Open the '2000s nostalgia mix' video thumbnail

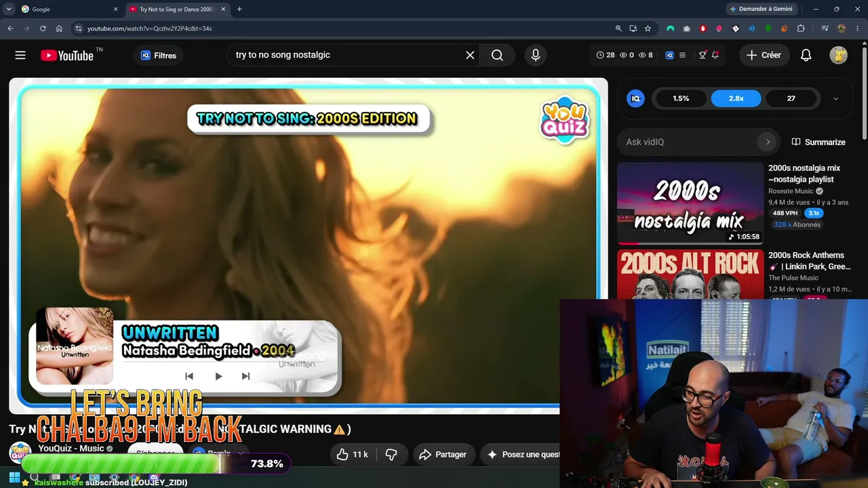pos(690,203)
